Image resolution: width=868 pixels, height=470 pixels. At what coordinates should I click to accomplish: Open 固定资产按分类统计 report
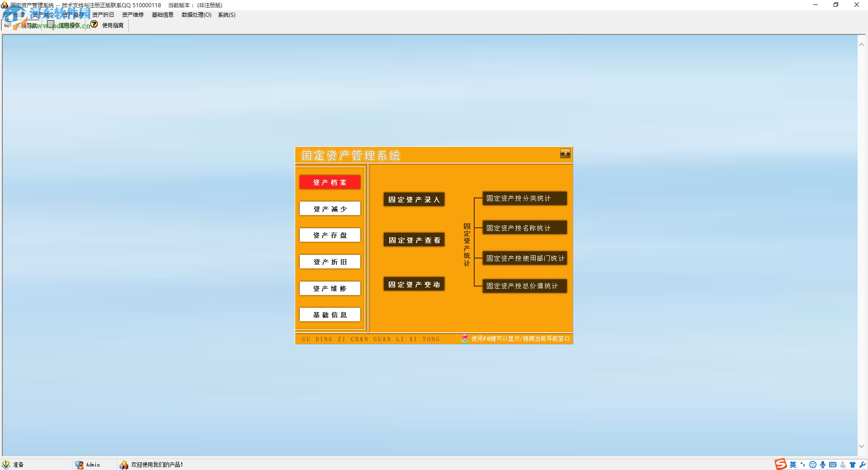click(524, 198)
